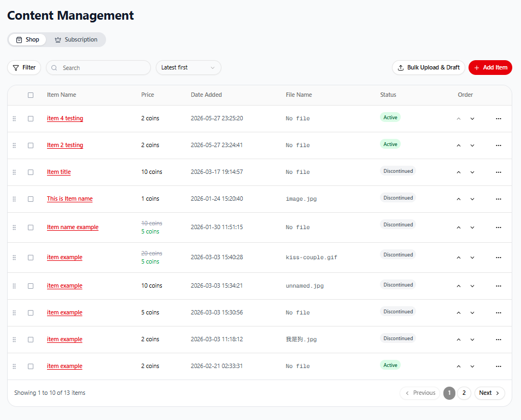The width and height of the screenshot is (521, 420).
Task: Grab drag handle of 'Item name example' row
Action: [x=14, y=227]
